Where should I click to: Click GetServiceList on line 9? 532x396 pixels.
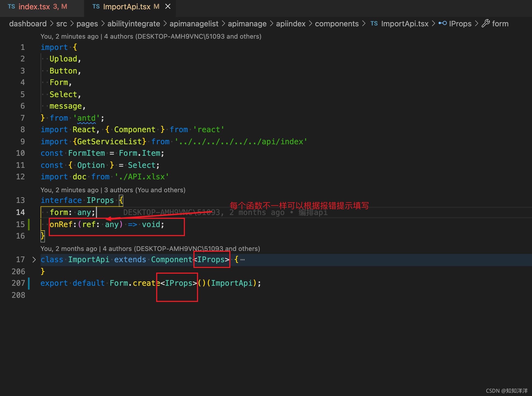click(109, 142)
